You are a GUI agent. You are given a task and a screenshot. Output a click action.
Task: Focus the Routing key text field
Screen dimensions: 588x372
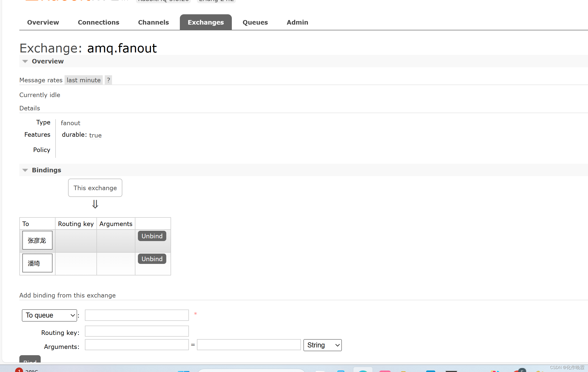(137, 331)
